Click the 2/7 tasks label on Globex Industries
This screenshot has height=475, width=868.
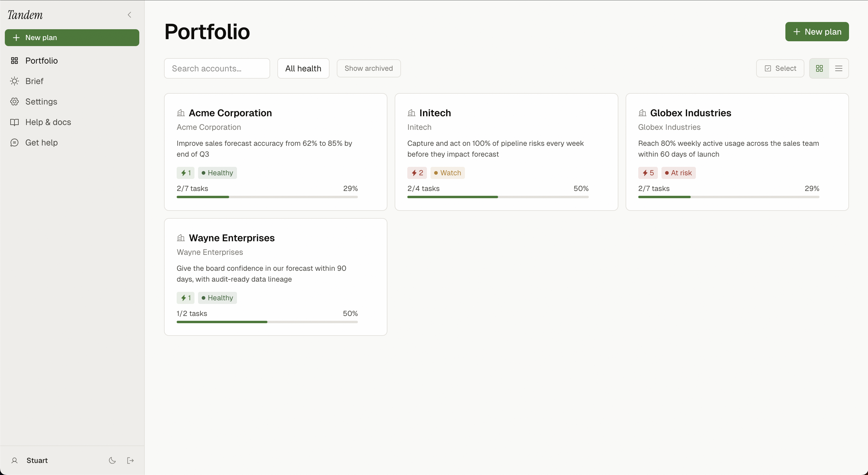[654, 189]
